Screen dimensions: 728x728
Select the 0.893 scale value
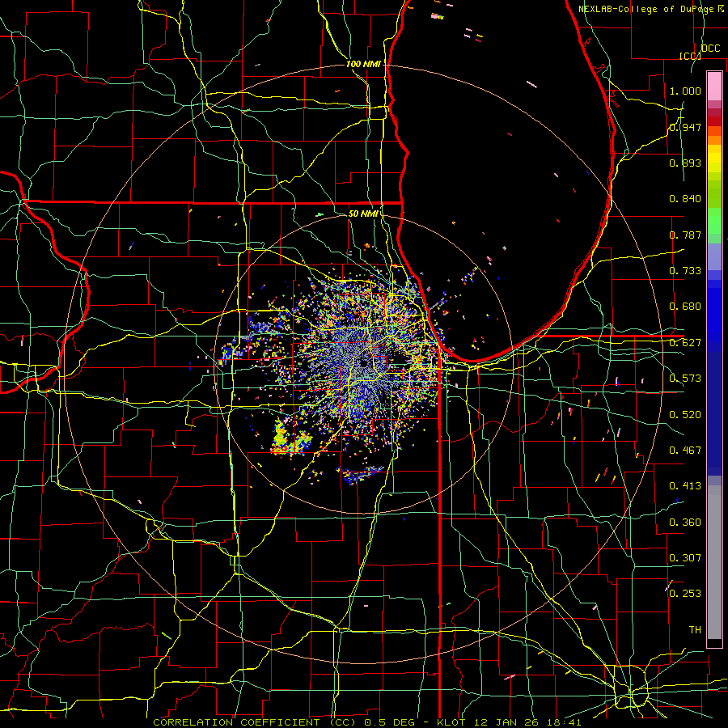(685, 163)
